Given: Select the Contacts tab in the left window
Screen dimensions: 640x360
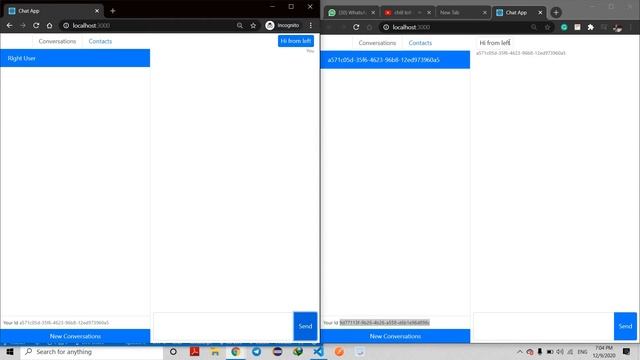Looking at the screenshot, I should [100, 41].
